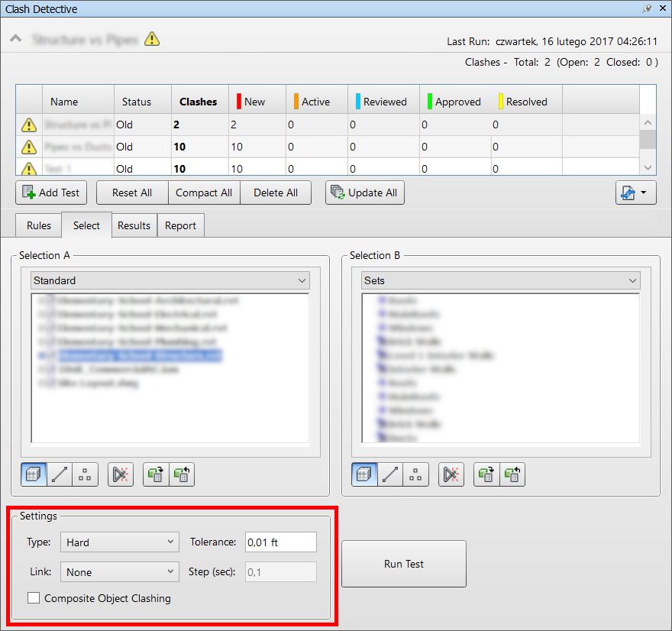672x631 pixels.
Task: Toggle Lines geometry button in Selection A
Action: click(x=60, y=474)
